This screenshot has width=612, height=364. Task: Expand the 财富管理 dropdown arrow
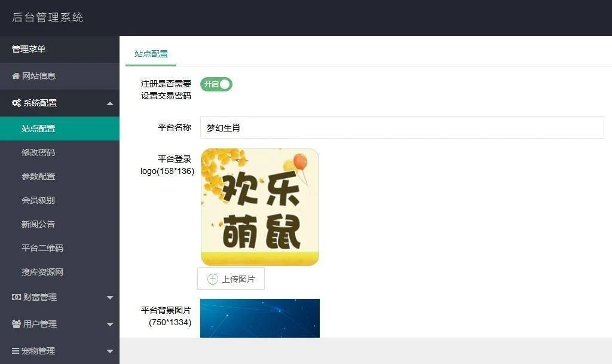pos(110,298)
